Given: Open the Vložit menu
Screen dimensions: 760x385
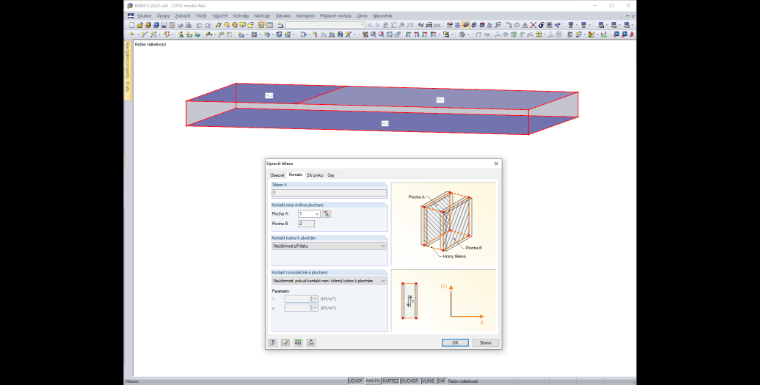Looking at the screenshot, I should (201, 16).
